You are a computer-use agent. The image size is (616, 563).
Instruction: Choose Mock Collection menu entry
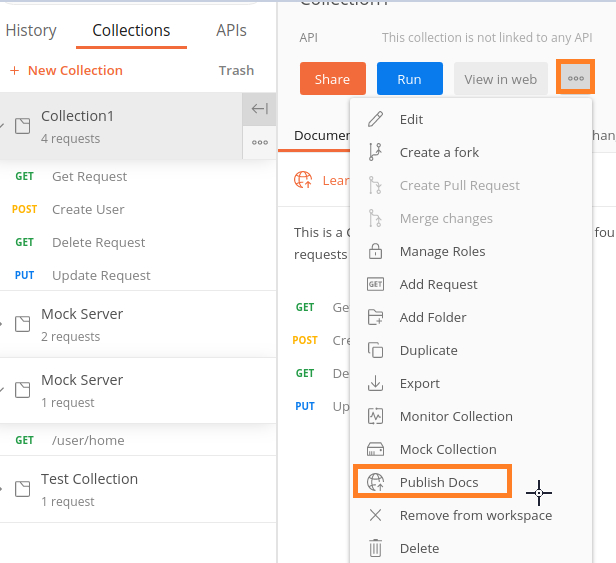(x=447, y=449)
